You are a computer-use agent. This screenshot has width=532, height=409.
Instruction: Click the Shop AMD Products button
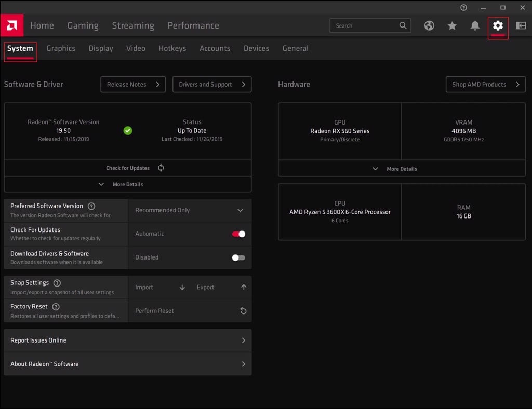486,85
